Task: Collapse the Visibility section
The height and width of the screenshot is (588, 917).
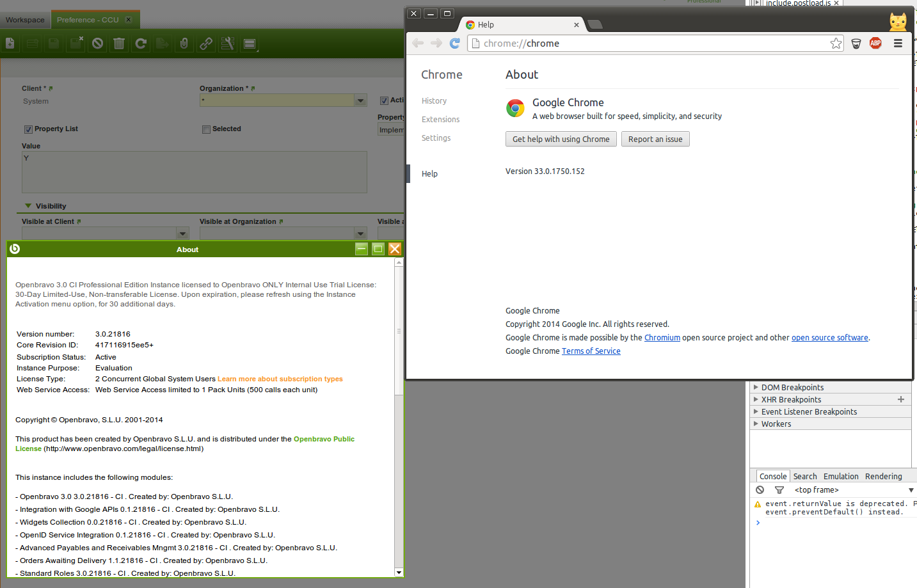Action: point(28,206)
